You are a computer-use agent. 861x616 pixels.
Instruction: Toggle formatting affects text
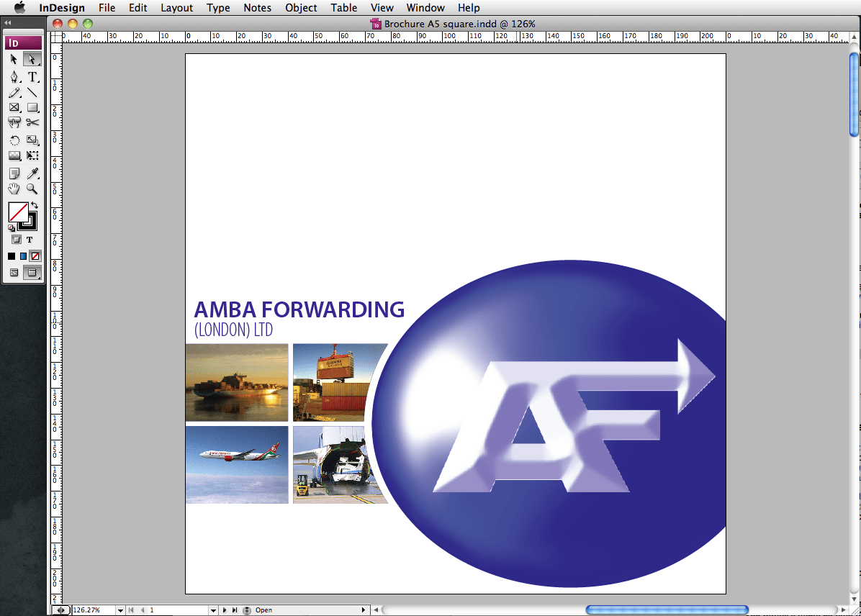tap(30, 240)
